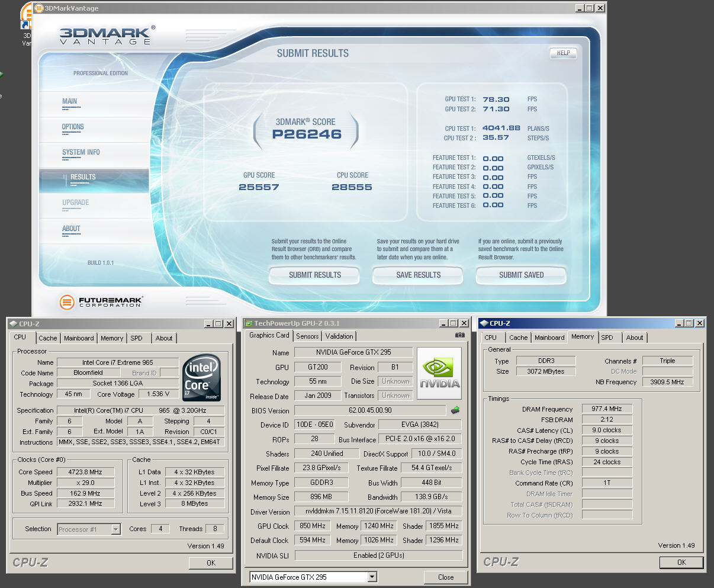714x588 pixels.
Task: Click OK in right CPU-Z Memory window
Action: [681, 563]
